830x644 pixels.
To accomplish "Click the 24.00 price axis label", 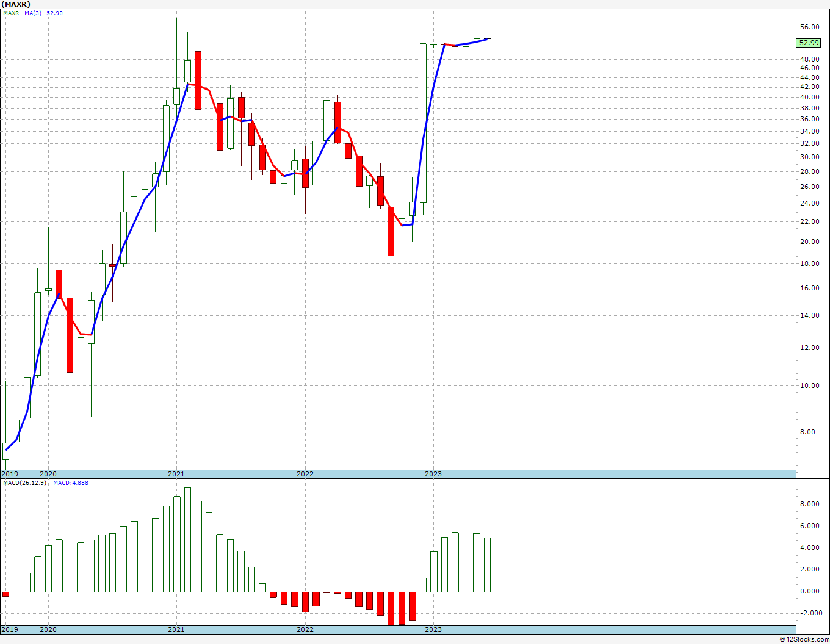I will [x=810, y=203].
